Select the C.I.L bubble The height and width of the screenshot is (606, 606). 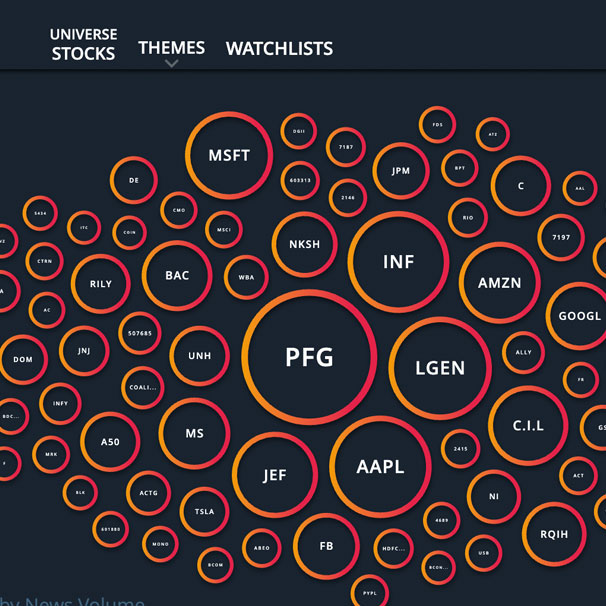coord(528,426)
